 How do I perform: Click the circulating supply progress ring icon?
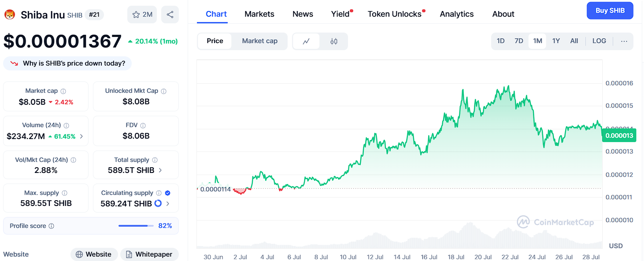[158, 203]
